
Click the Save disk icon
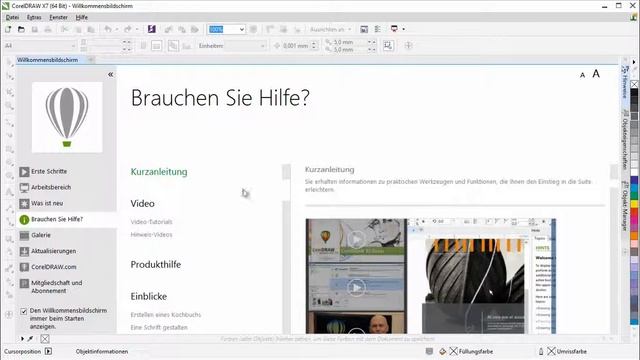(35, 29)
